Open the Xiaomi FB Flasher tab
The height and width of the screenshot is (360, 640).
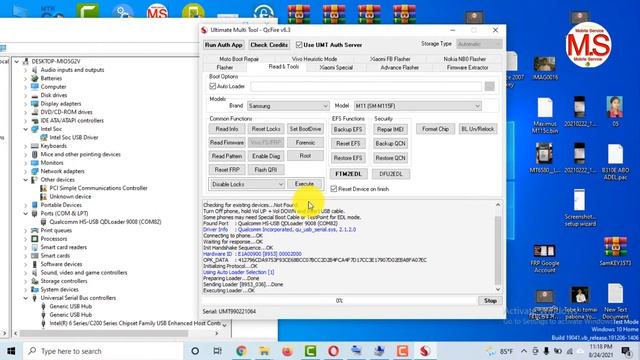coord(390,59)
